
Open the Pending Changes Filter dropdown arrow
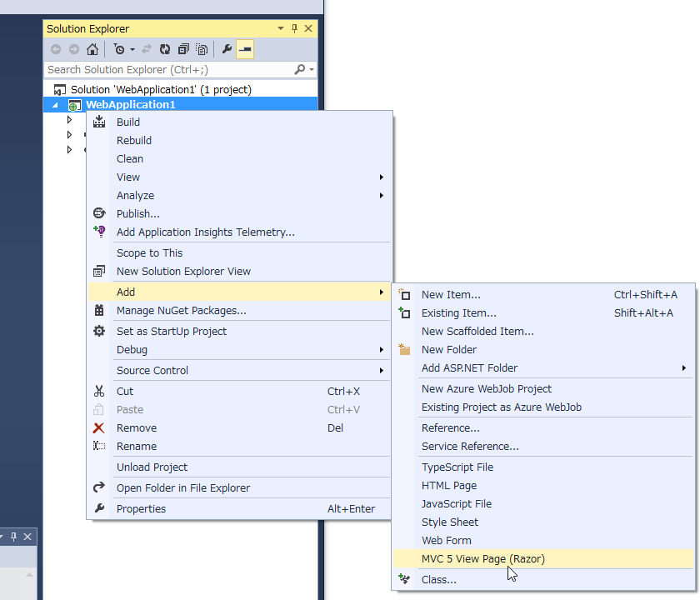pos(132,49)
